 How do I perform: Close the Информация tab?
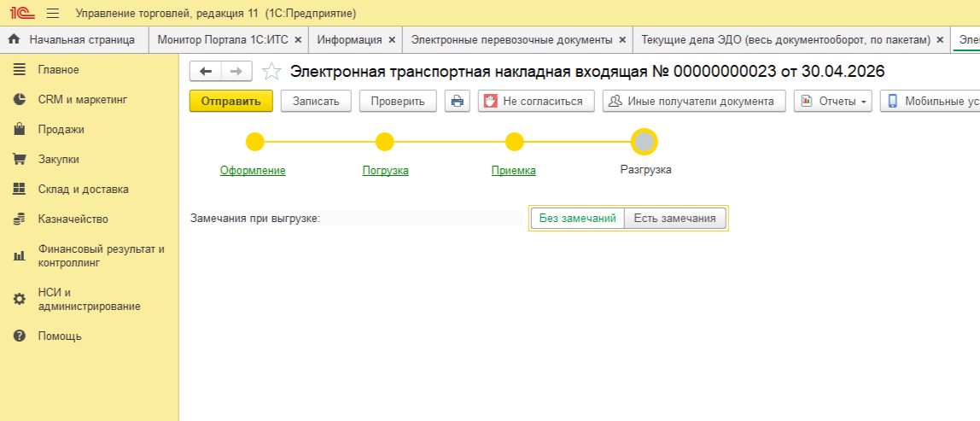tap(392, 40)
